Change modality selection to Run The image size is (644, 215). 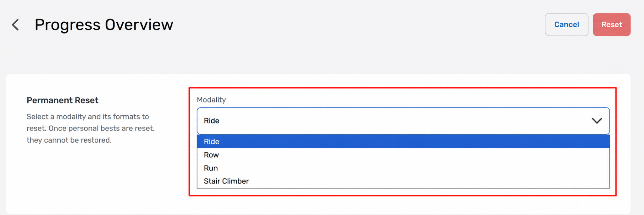(x=403, y=168)
